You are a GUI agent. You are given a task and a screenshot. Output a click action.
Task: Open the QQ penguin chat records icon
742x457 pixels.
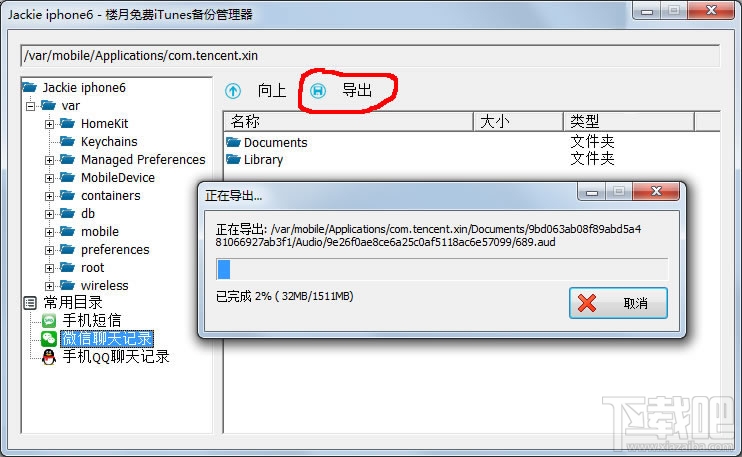coord(49,357)
